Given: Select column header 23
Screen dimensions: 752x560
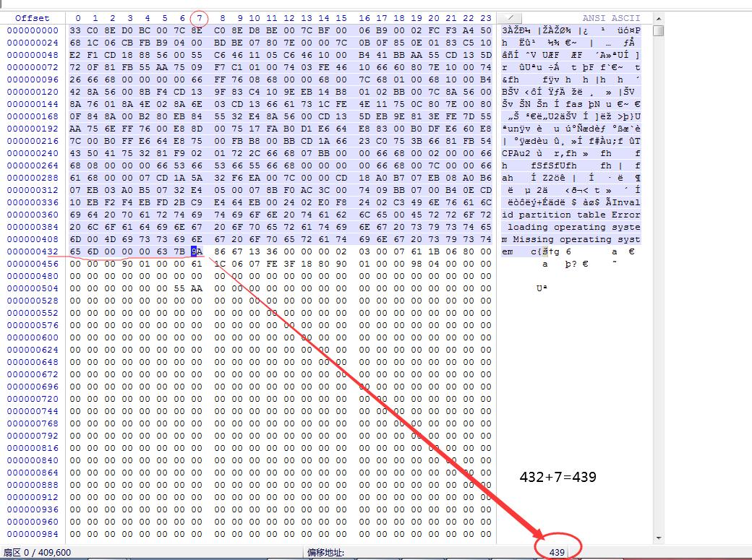Looking at the screenshot, I should point(486,18).
